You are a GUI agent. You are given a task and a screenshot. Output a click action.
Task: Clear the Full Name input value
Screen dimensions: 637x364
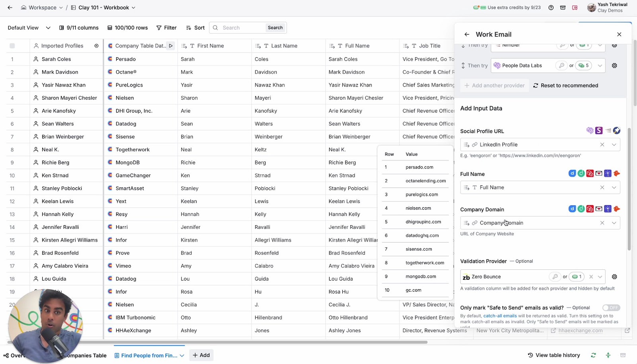tap(602, 187)
